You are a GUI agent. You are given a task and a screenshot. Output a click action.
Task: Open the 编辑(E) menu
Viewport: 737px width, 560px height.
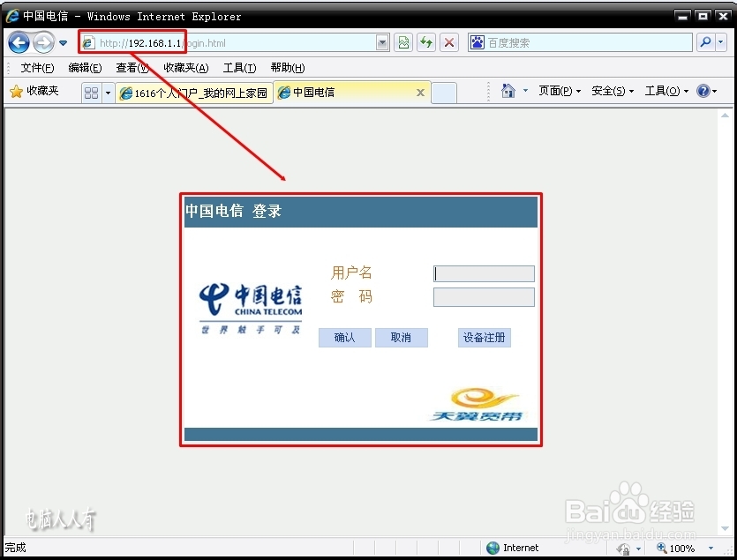pyautogui.click(x=85, y=68)
